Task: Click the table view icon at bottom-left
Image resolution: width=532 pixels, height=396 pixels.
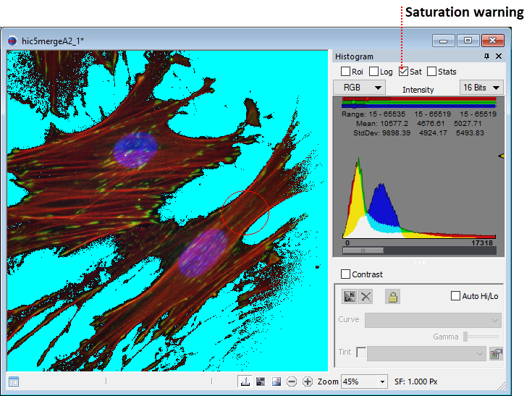Action: pos(14,382)
